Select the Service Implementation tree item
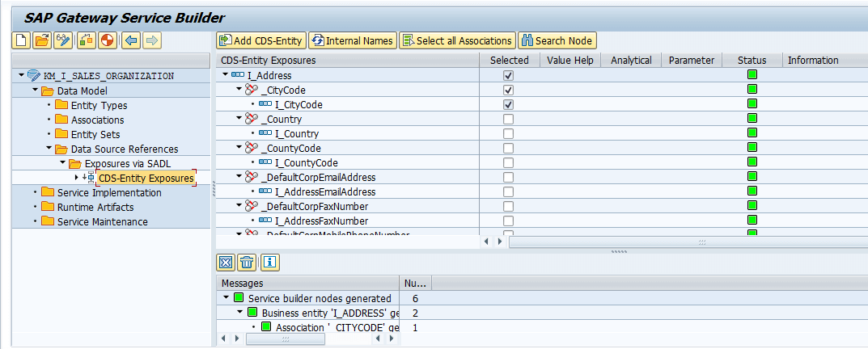This screenshot has width=868, height=349. 109,192
